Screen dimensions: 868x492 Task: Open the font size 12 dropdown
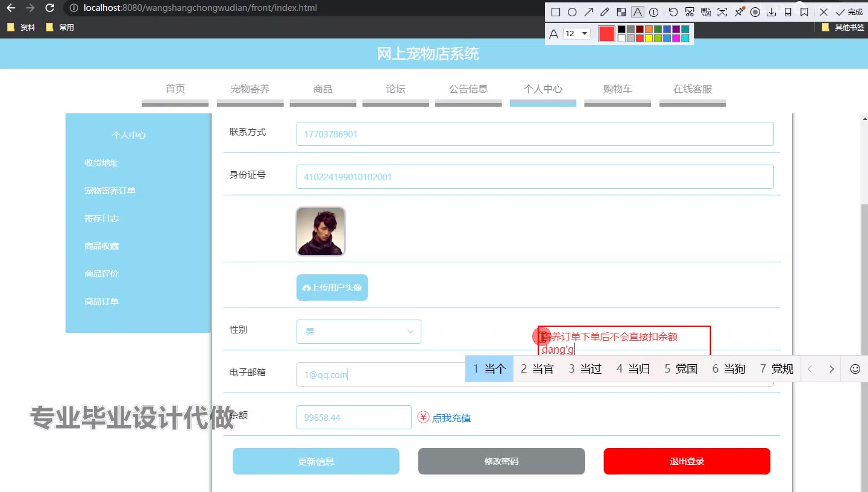[577, 34]
